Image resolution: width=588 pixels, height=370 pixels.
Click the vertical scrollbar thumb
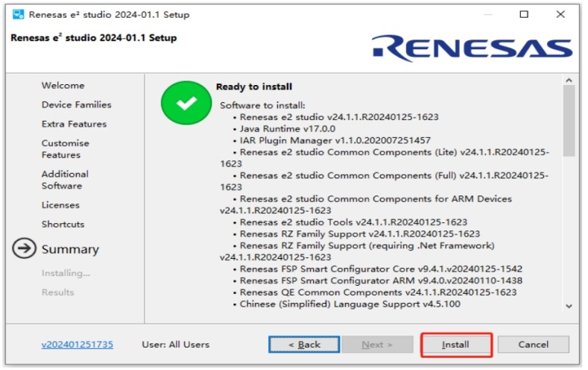click(569, 121)
